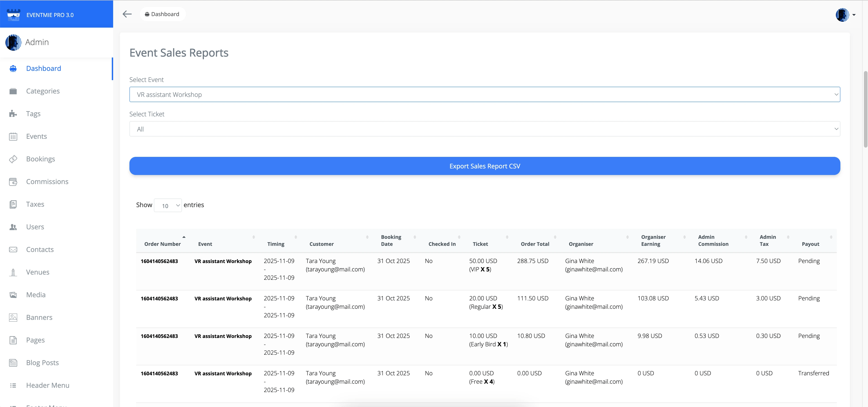Click the Tags puzzle-piece icon
The image size is (868, 407).
point(13,114)
